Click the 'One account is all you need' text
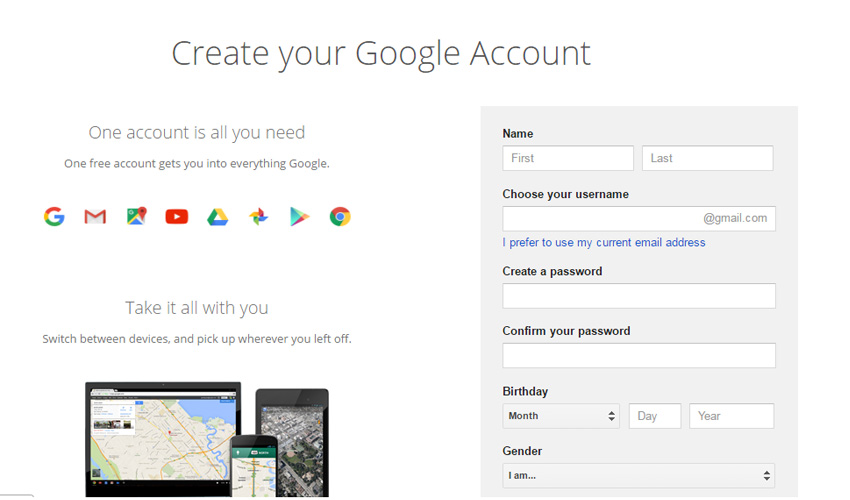850x500 pixels. tap(197, 132)
